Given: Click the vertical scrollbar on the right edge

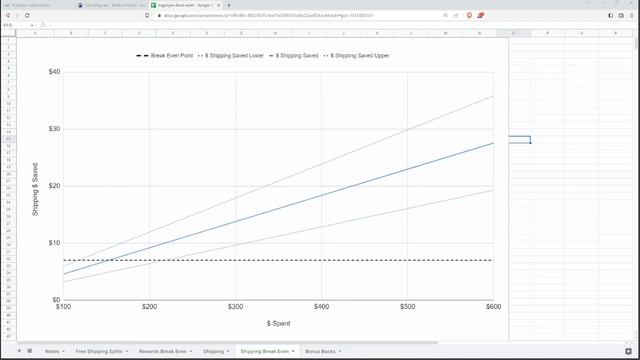Looking at the screenshot, I should 636,45.
